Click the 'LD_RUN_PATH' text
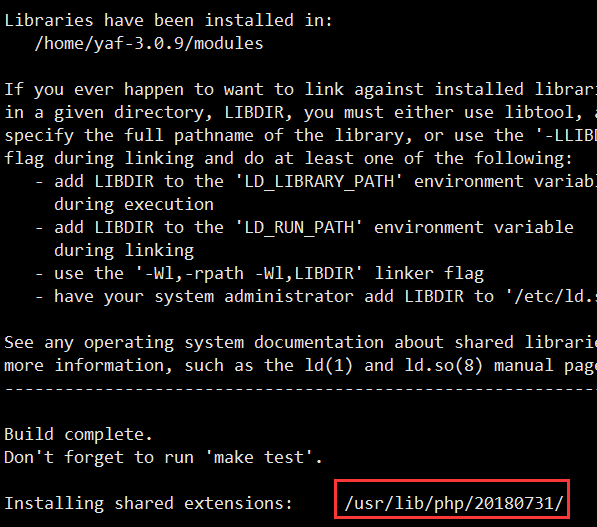 point(299,228)
